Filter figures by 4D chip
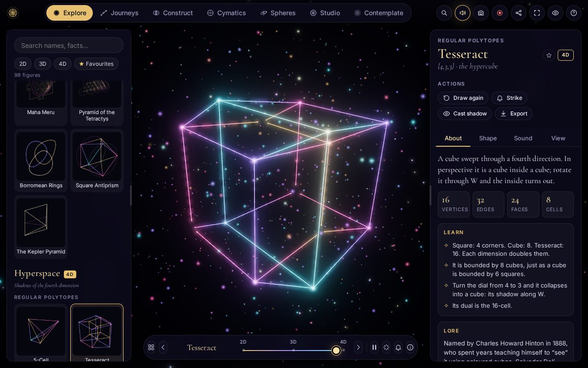Viewport: 588px width, 368px height. point(62,64)
